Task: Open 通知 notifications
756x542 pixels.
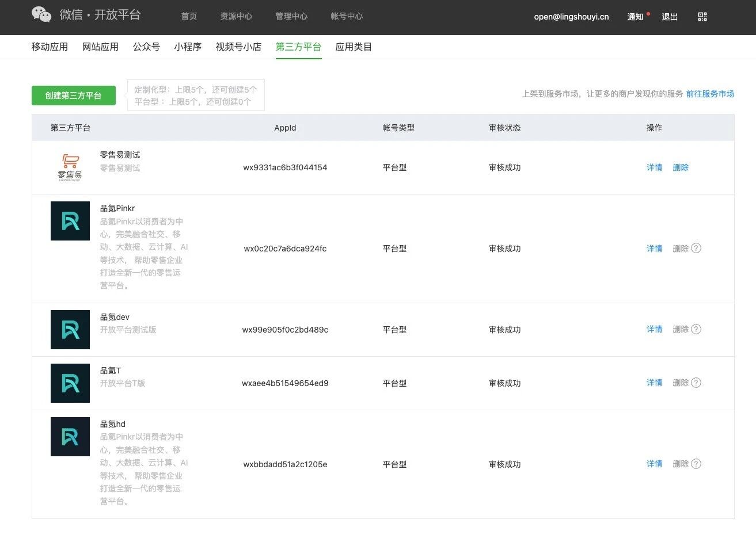Action: click(x=635, y=17)
